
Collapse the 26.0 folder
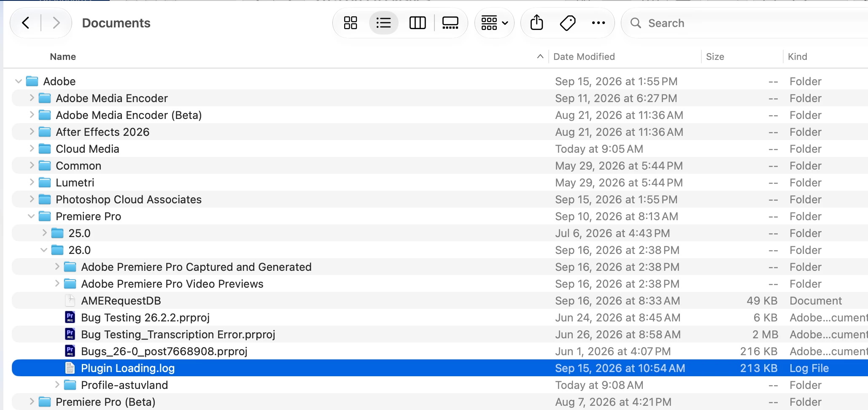pyautogui.click(x=44, y=250)
